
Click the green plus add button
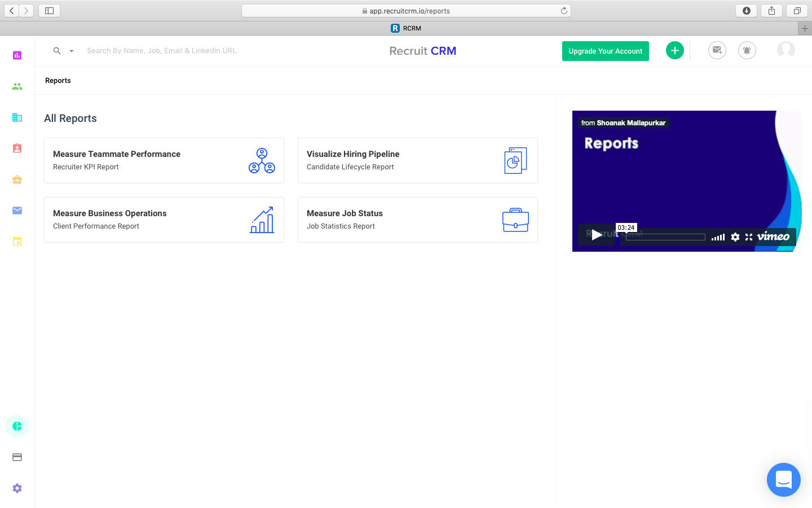[x=675, y=50]
